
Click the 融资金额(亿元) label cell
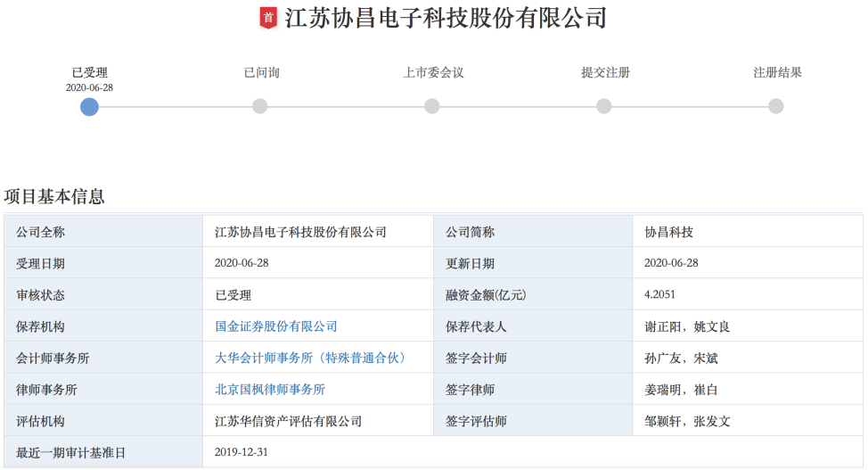[533, 295]
